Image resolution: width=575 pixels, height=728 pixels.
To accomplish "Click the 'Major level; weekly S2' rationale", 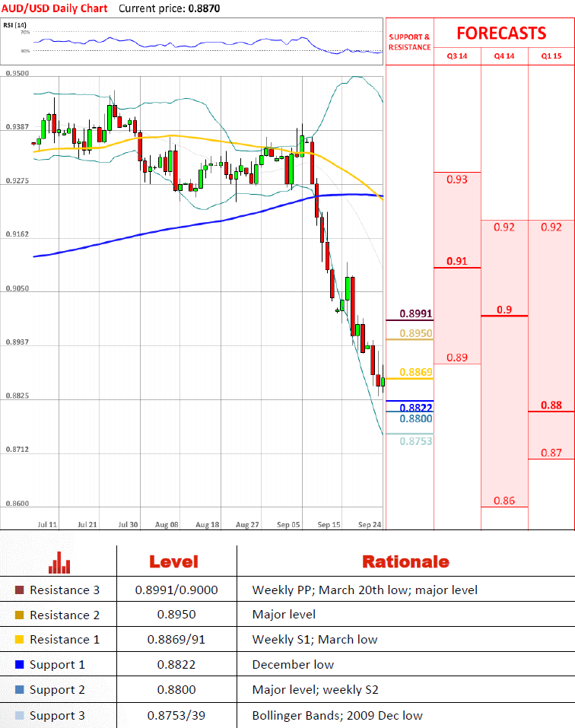I will 315,690.
